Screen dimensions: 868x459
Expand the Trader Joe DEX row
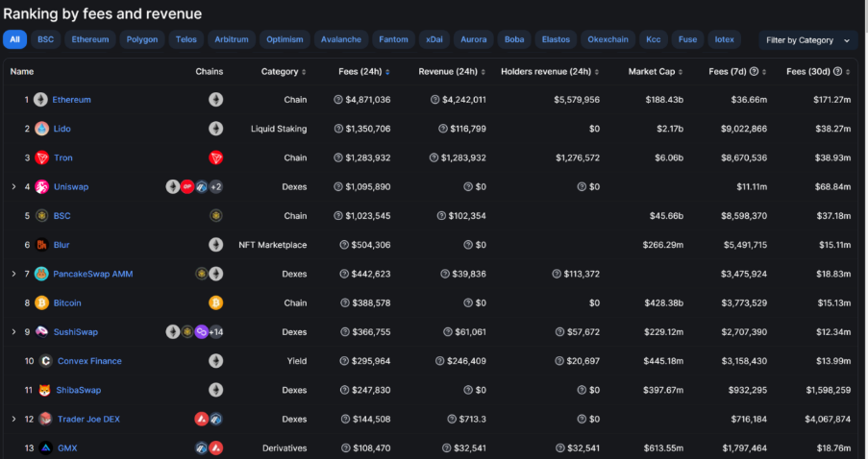click(x=13, y=420)
